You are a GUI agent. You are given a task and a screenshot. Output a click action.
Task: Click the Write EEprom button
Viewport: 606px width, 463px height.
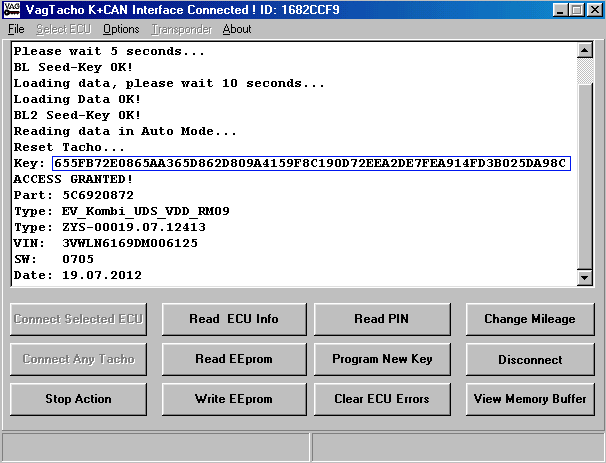pos(234,399)
